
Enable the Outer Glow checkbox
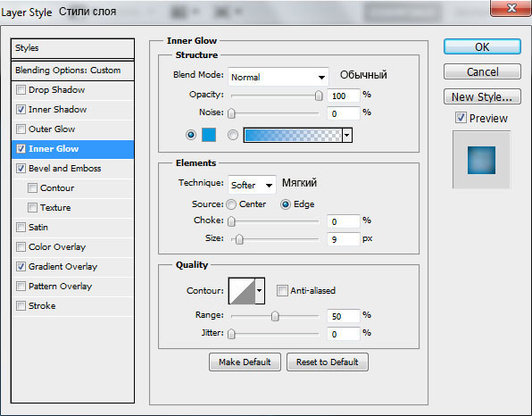coord(21,129)
